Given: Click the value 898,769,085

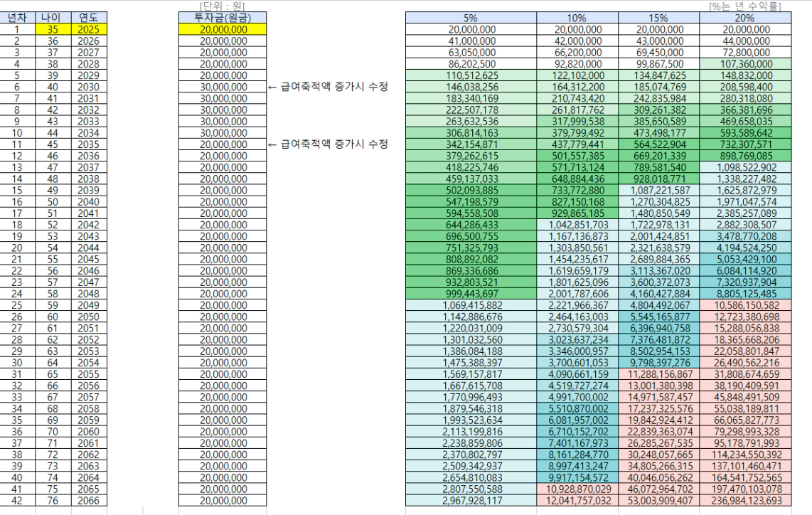Looking at the screenshot, I should click(x=745, y=156).
